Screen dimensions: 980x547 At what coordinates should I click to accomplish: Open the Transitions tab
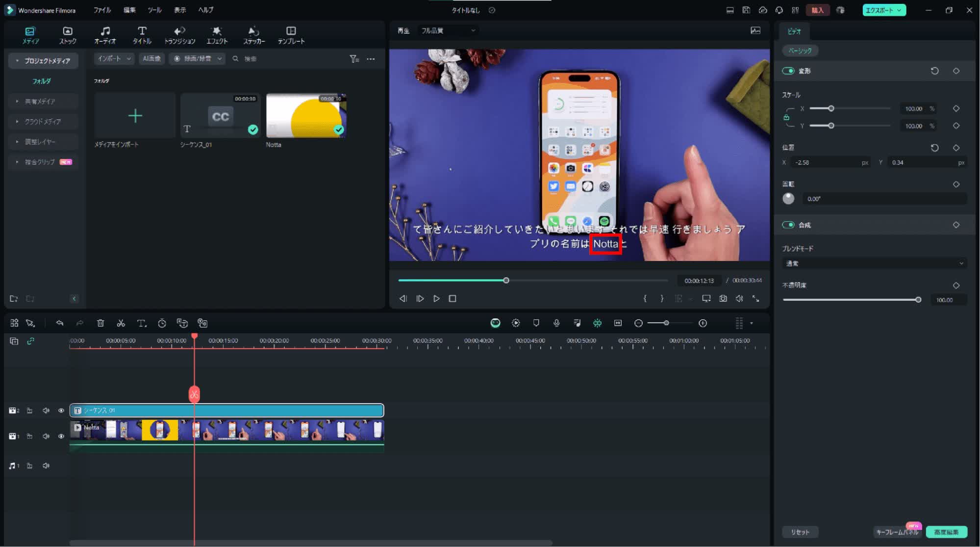179,35
